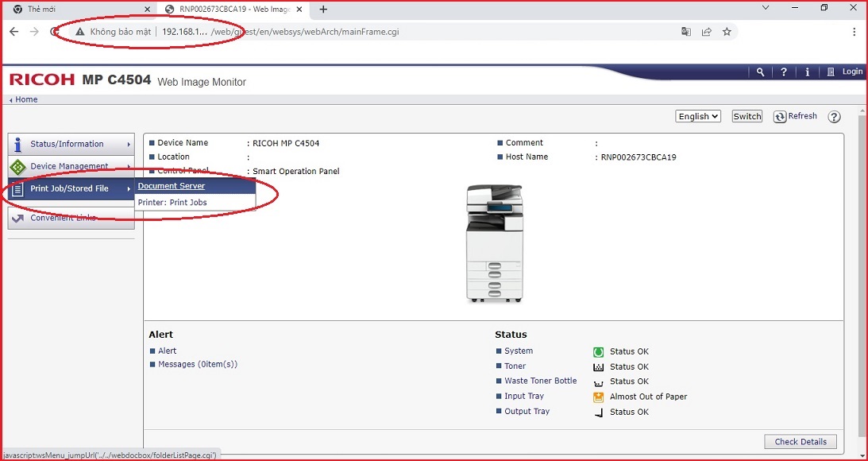Click the Status/Information blue info icon
Image resolution: width=868 pixels, height=461 pixels.
(18, 144)
